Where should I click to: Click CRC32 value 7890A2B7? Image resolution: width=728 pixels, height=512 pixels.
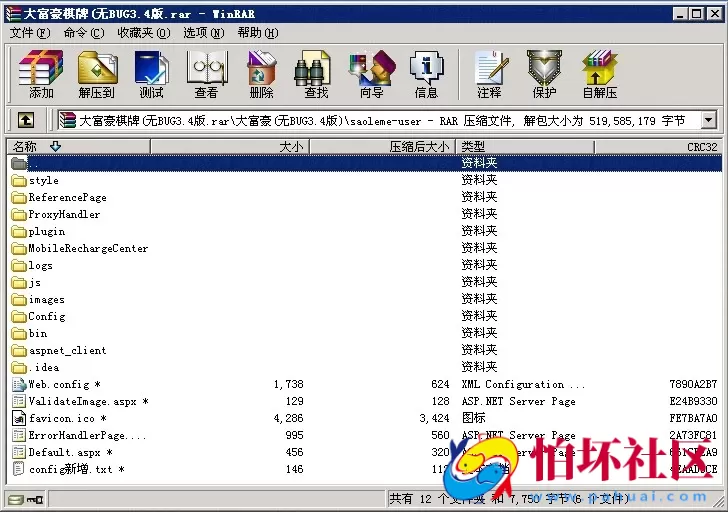[693, 384]
